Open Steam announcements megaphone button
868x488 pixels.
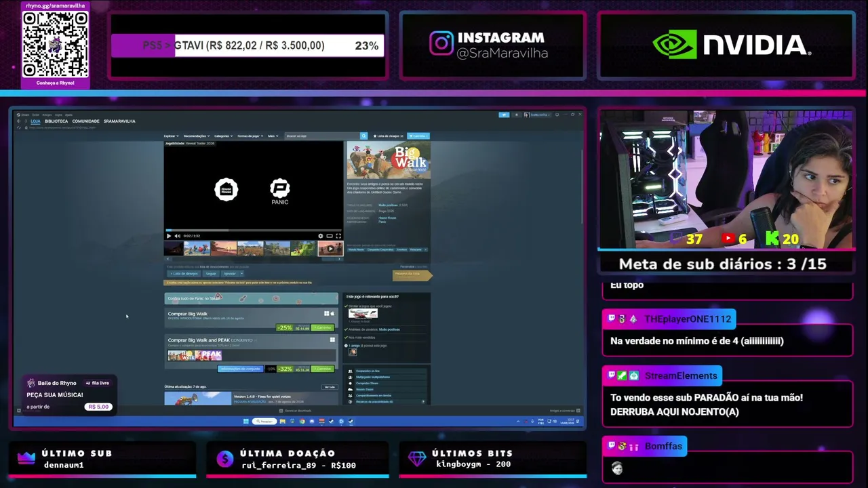tap(504, 115)
